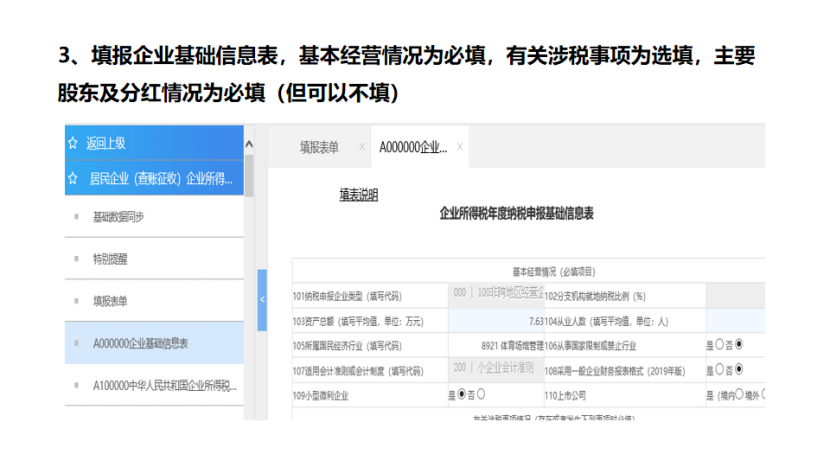Image resolution: width=831 pixels, height=468 pixels.
Task: Click the label 110上市公司
Action: pos(565,395)
